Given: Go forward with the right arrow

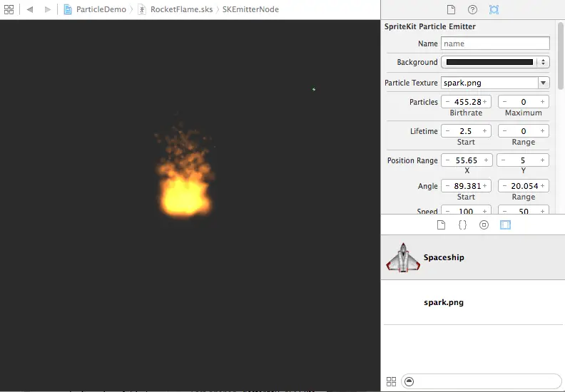Looking at the screenshot, I should point(48,9).
